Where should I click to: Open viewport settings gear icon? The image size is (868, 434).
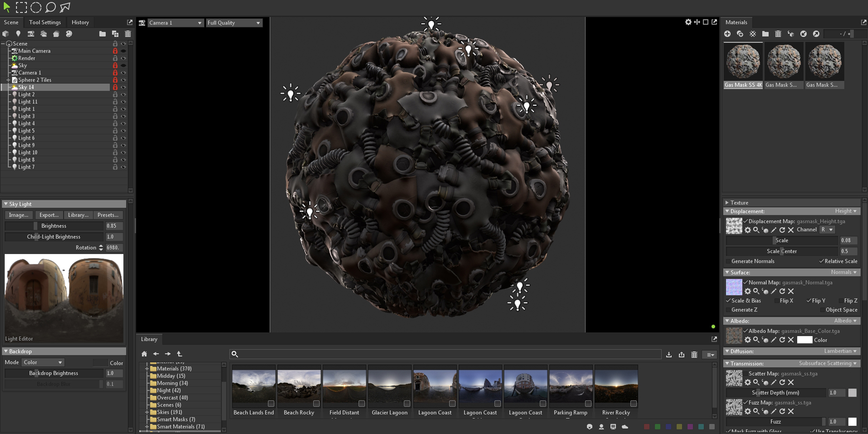(688, 22)
